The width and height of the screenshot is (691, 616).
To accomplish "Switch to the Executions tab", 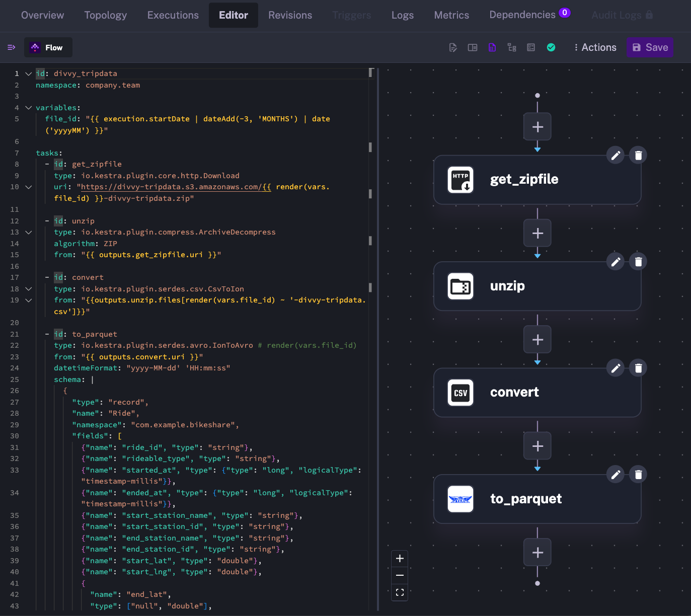I will pos(173,15).
